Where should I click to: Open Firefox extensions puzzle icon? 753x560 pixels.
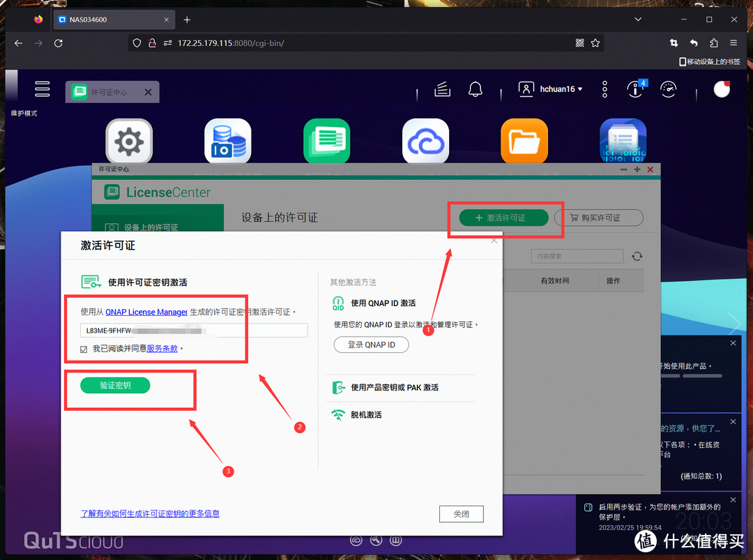[714, 43]
